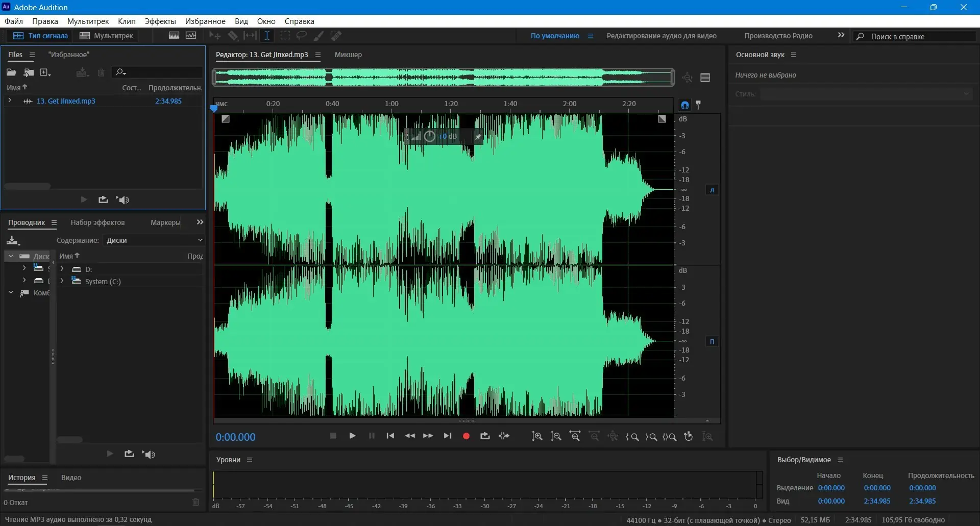Click Move Playhead to Previous button
This screenshot has height=526, width=980.
point(390,436)
